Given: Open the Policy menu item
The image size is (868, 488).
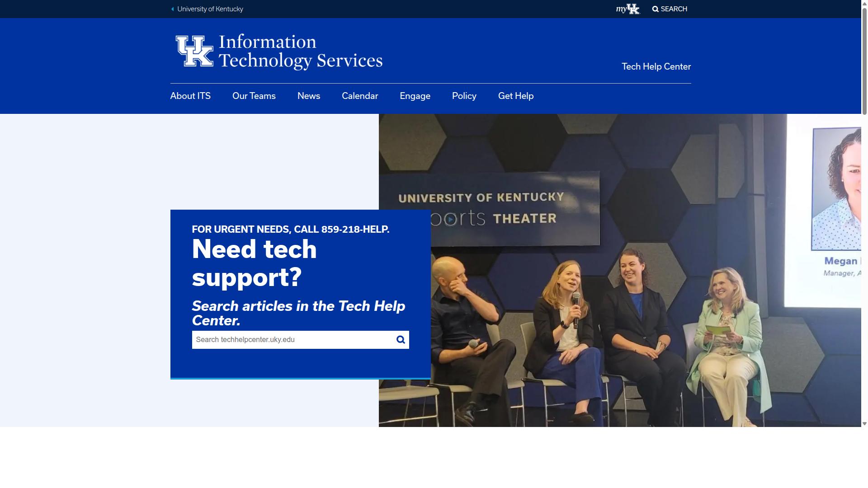Looking at the screenshot, I should [x=464, y=96].
